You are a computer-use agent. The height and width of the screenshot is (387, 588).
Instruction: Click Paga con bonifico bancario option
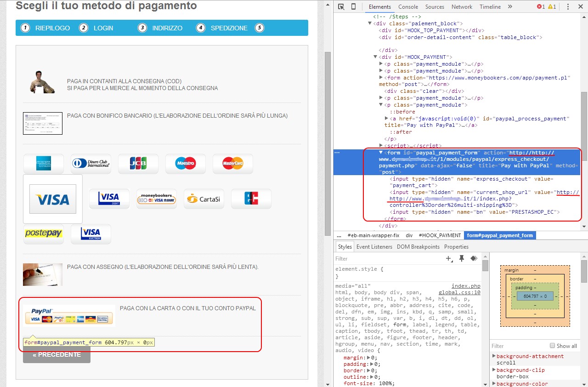pos(177,116)
